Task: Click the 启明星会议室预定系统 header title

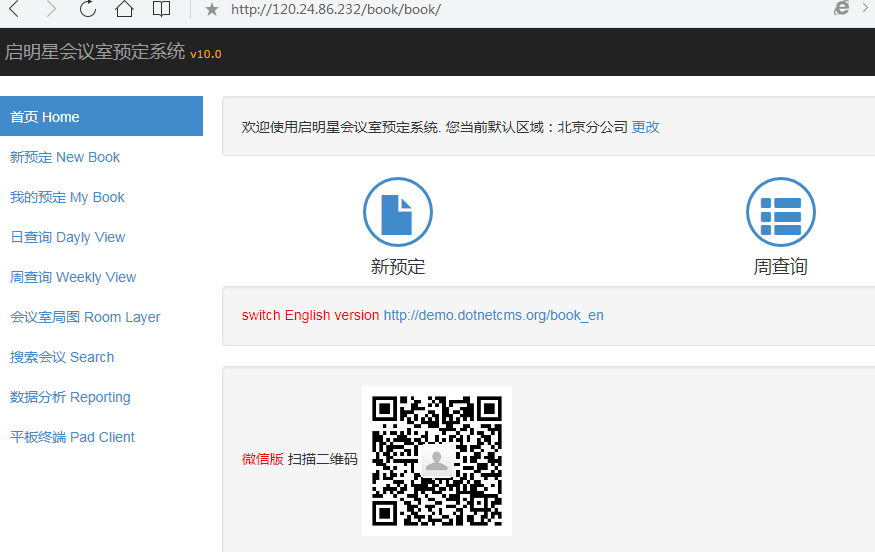Action: coord(95,51)
